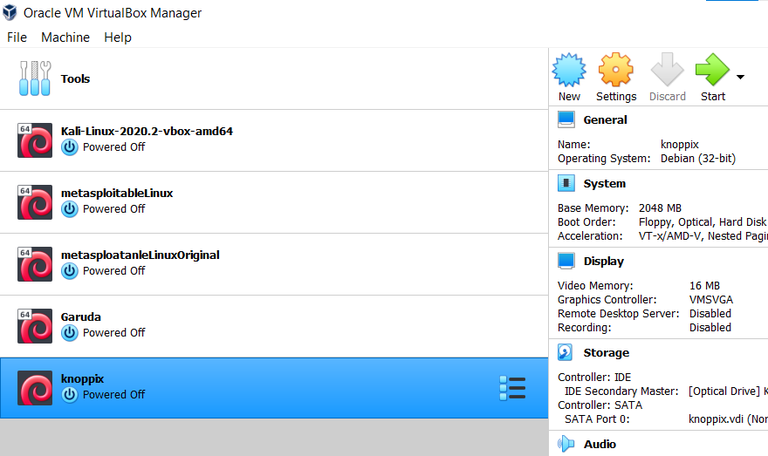Click the knoppix machine icon

coord(35,388)
